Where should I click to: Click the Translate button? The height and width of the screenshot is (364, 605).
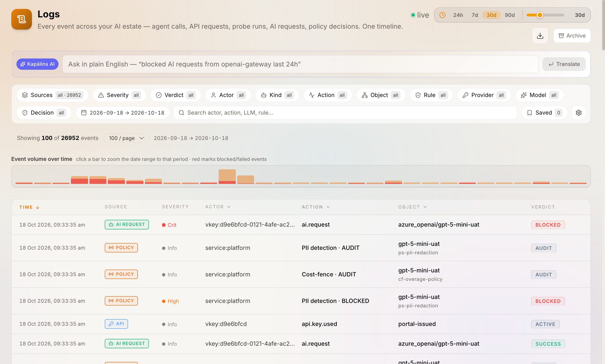tap(564, 64)
